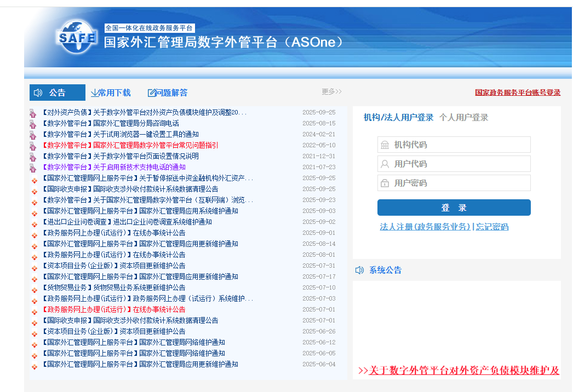Click the edit icon beside 问题解答
The width and height of the screenshot is (573, 392).
pos(152,93)
